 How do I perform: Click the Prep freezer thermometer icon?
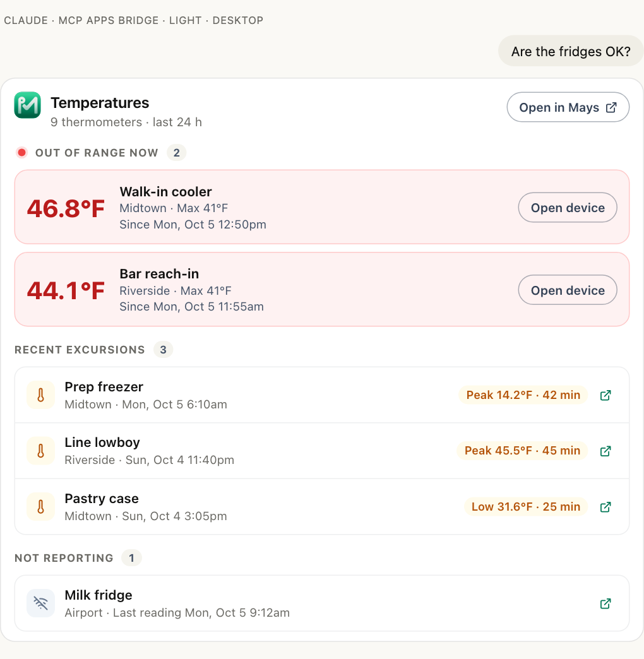tap(41, 395)
